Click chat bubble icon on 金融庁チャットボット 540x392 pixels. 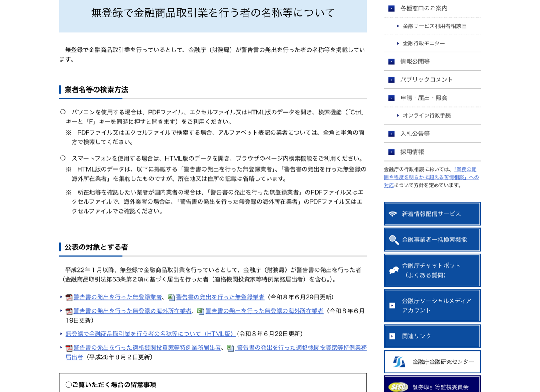point(394,270)
